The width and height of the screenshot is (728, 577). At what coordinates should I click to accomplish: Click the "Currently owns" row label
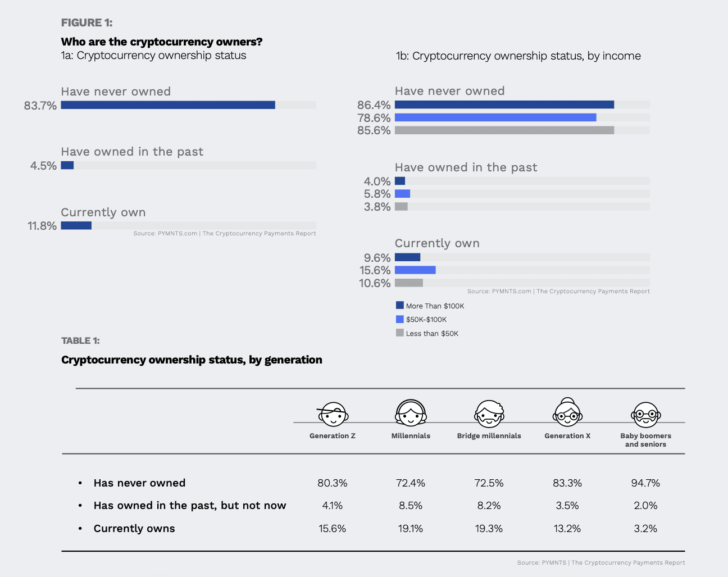tap(134, 528)
